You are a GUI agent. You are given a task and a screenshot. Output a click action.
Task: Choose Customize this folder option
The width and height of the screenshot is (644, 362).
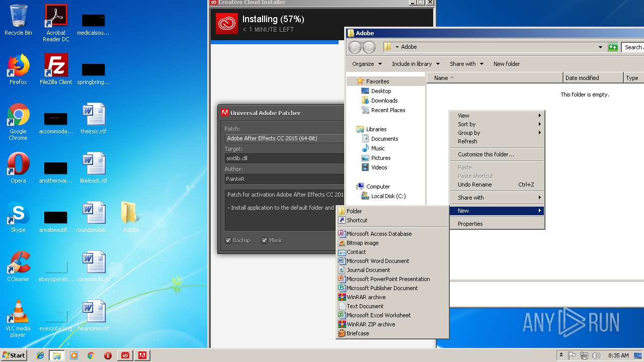pos(497,154)
